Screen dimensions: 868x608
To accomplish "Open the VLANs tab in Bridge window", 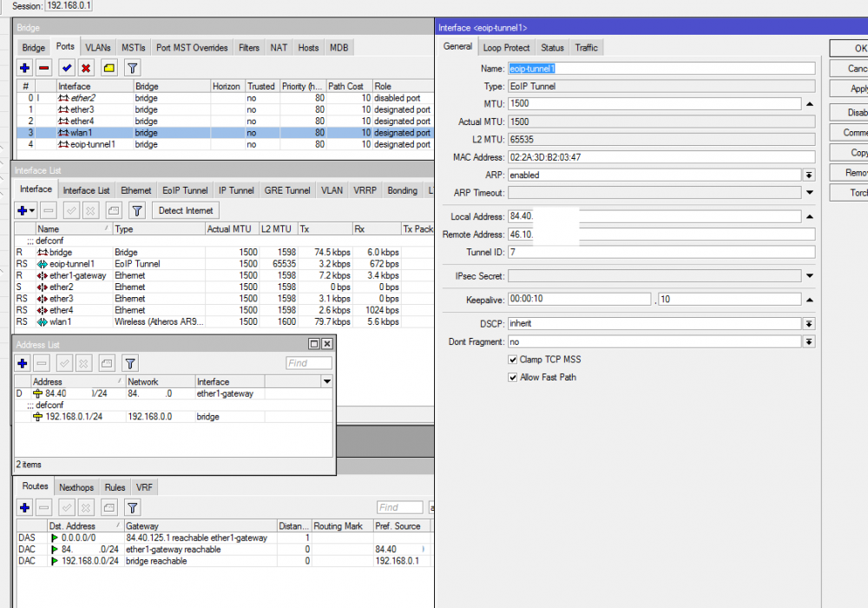I will [97, 47].
